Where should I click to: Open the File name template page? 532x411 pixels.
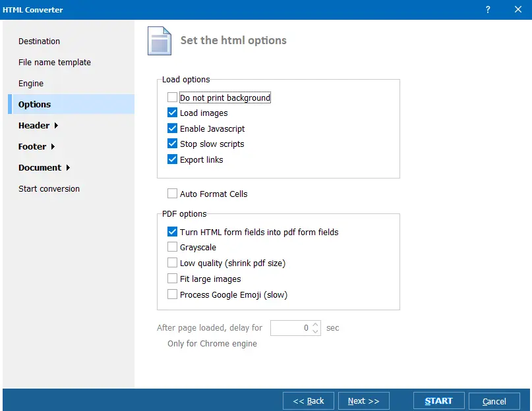[x=55, y=62]
